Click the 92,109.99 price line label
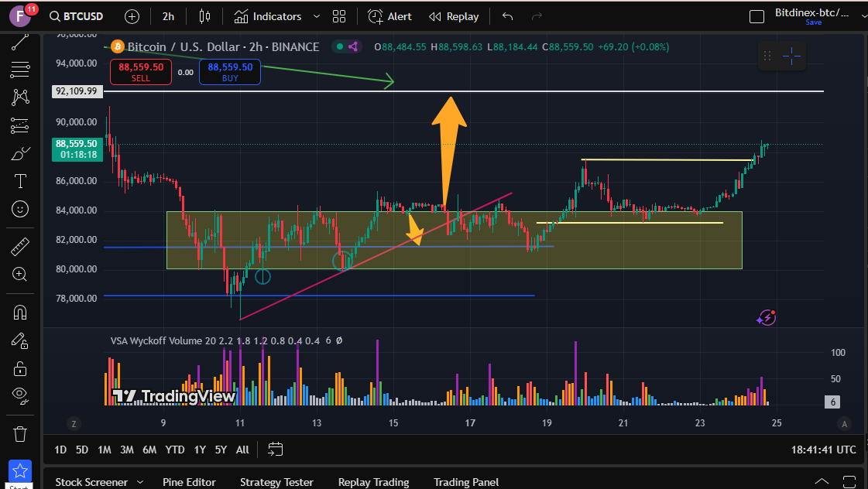Image resolution: width=868 pixels, height=489 pixels. (x=77, y=91)
